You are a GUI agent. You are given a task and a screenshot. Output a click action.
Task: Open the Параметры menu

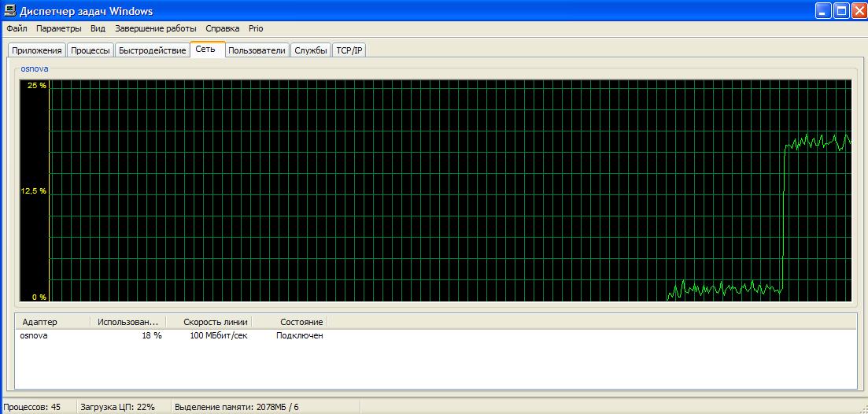pos(58,28)
